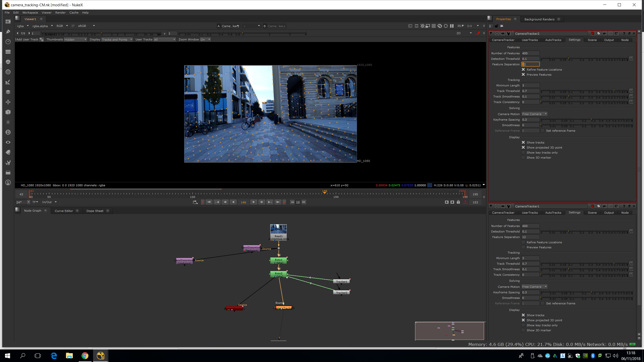Open the Color nodes menu icon

8,62
